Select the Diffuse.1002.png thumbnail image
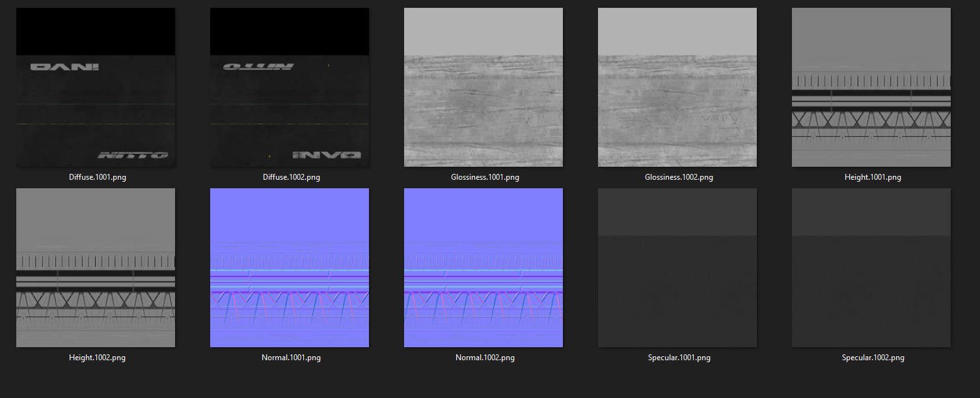The image size is (980, 398). [290, 87]
